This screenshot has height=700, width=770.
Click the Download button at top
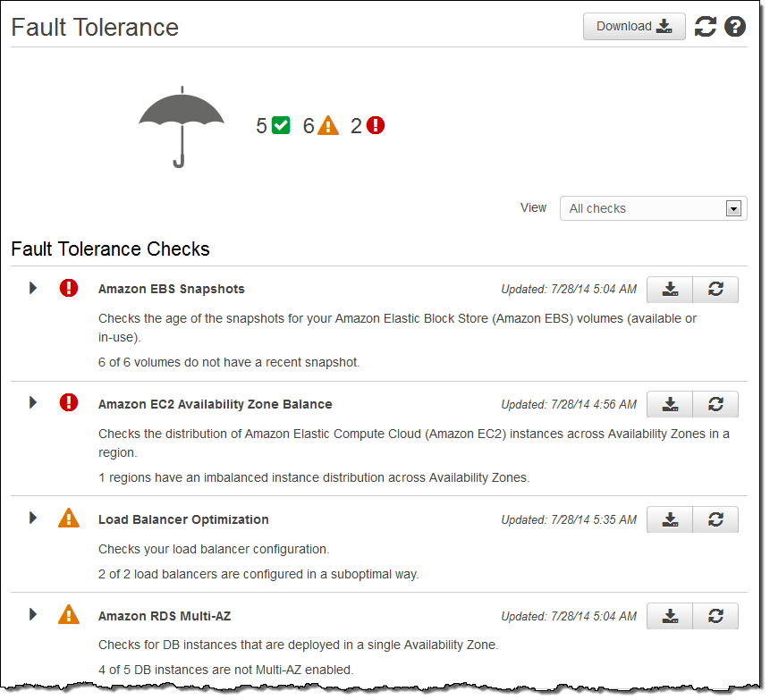(634, 27)
